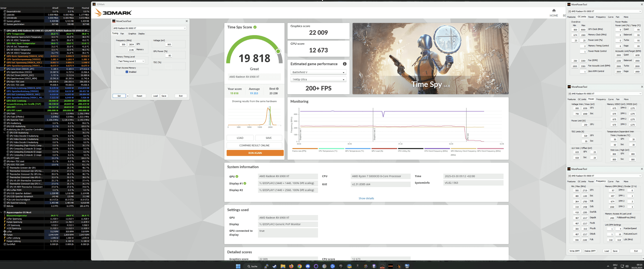Launch Steam from the taskbar
Image resolution: width=644 pixels, height=269 pixels.
coord(274,266)
